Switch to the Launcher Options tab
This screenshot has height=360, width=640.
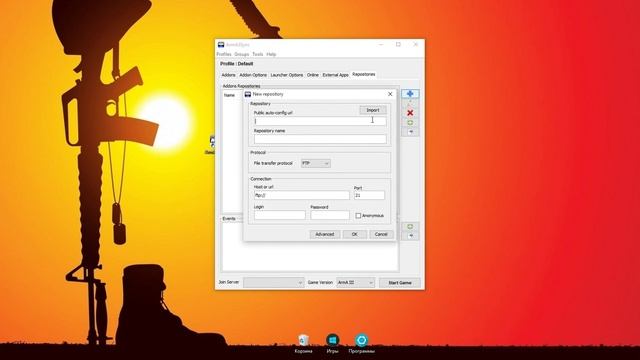287,75
